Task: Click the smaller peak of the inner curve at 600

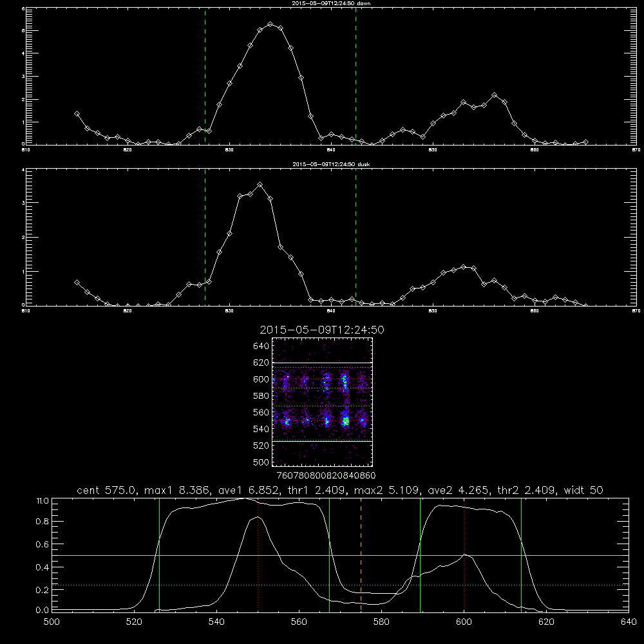Action: point(464,555)
